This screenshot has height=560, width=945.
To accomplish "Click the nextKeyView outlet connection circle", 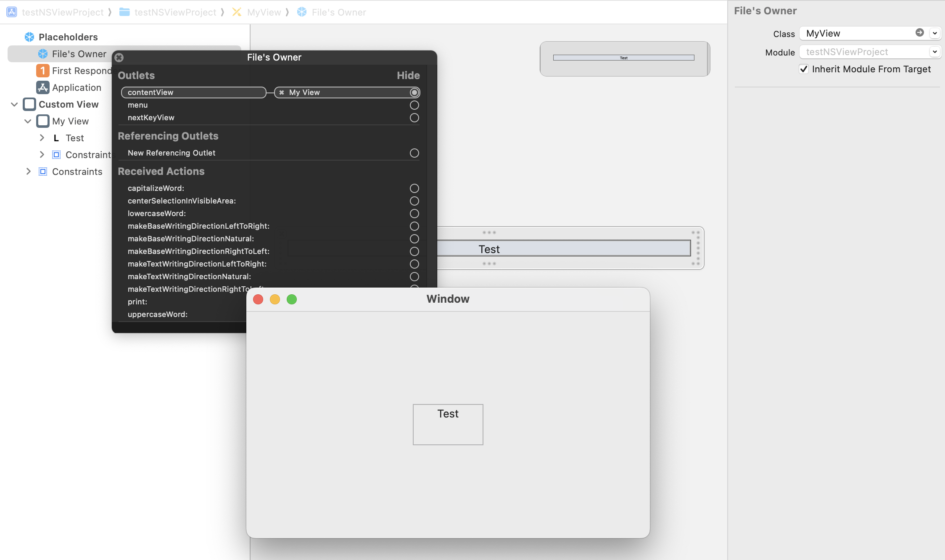I will [414, 118].
